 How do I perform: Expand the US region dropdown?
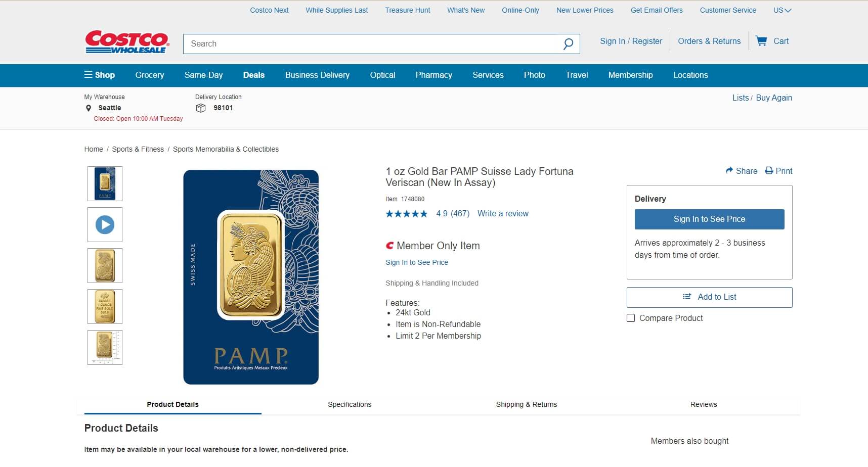pos(782,10)
